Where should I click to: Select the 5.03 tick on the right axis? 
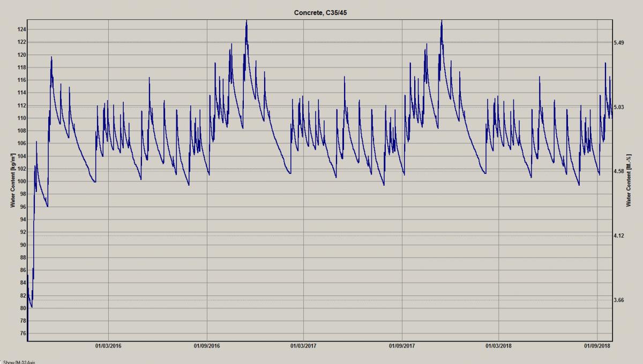point(620,107)
